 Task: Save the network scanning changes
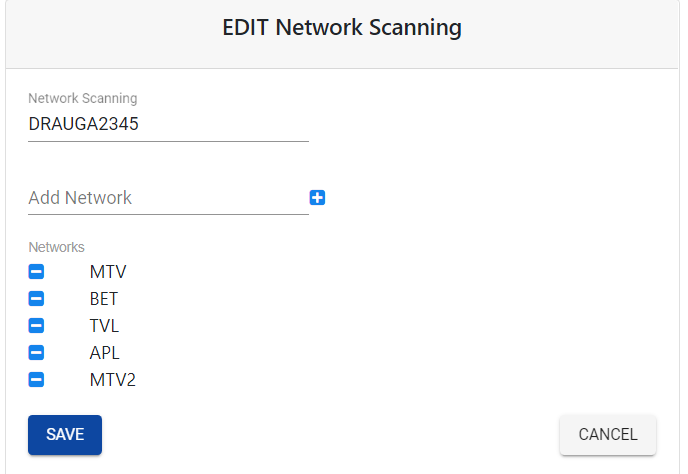tap(65, 434)
